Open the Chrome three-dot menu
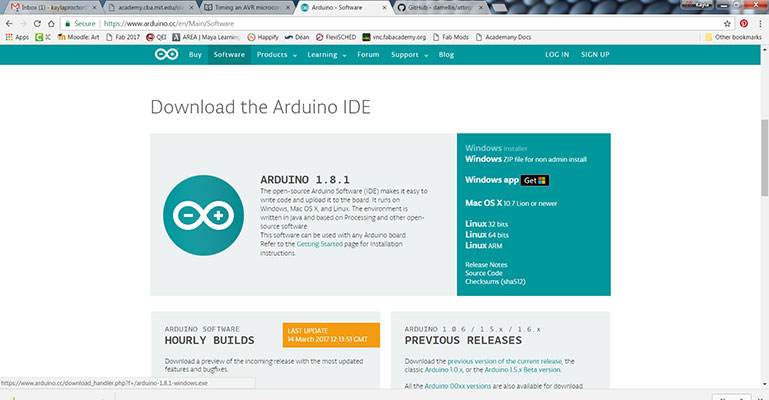 pyautogui.click(x=761, y=24)
